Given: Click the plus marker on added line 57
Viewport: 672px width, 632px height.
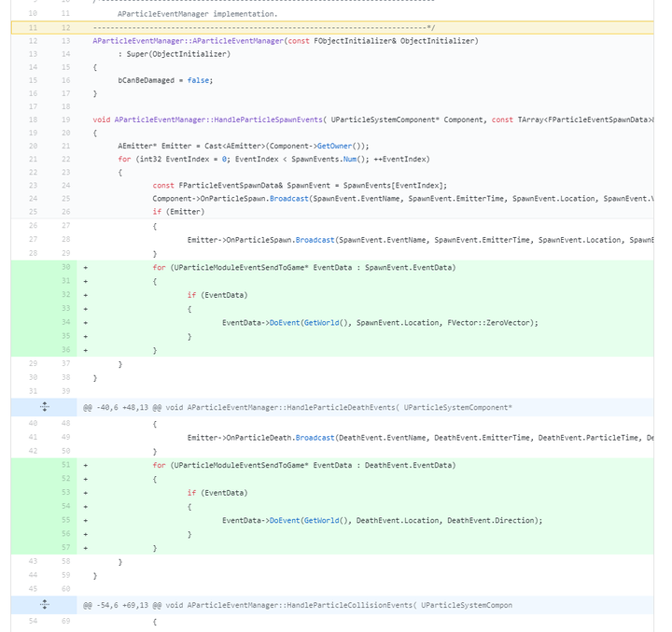Looking at the screenshot, I should point(86,547).
